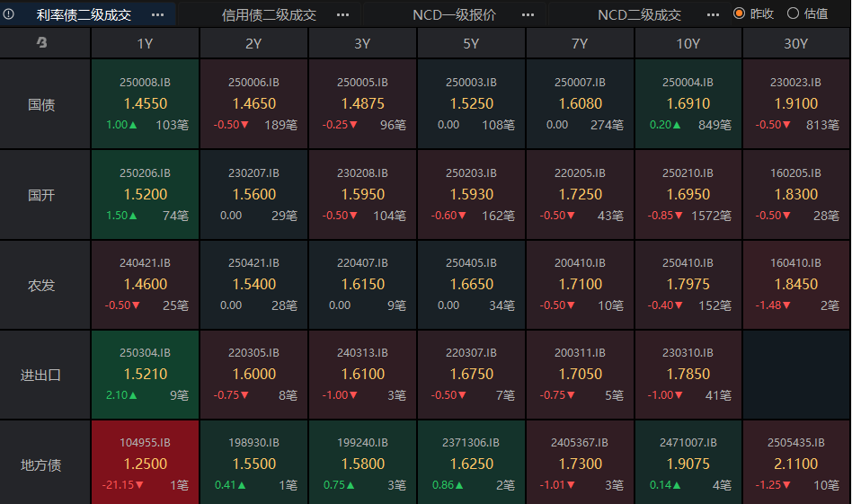The height and width of the screenshot is (504, 852).
Task: Click bond code 200410.IB
Action: click(x=580, y=263)
